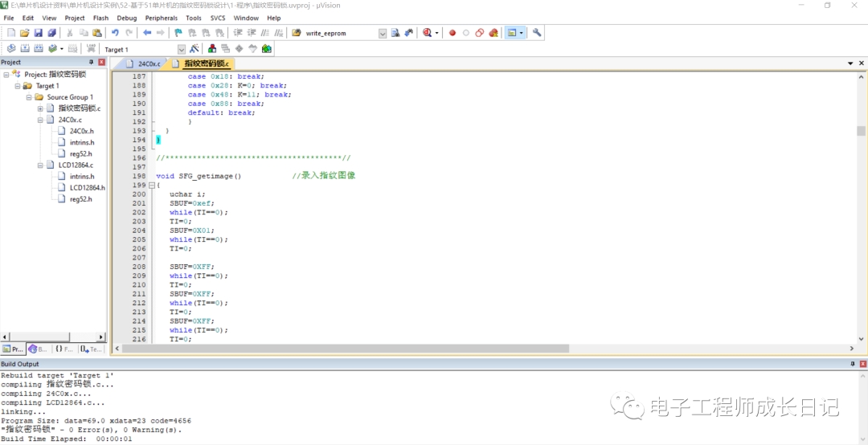
Task: Pin the Build Output panel
Action: point(852,364)
